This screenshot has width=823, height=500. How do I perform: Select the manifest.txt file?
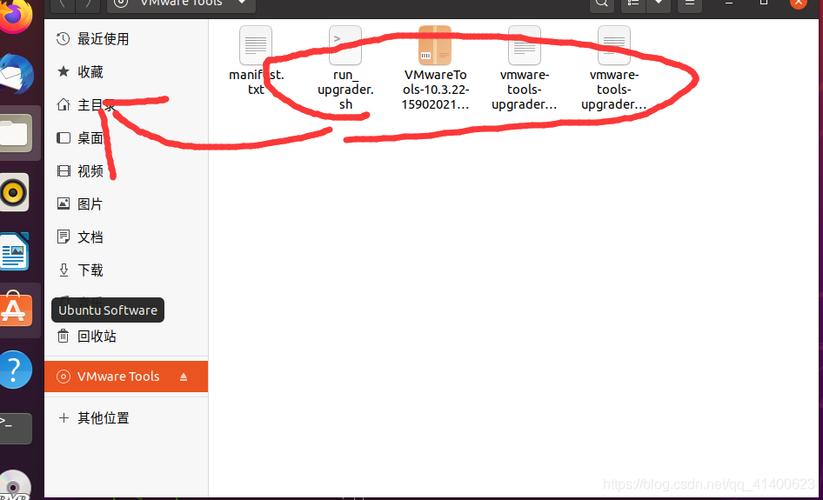pos(256,61)
